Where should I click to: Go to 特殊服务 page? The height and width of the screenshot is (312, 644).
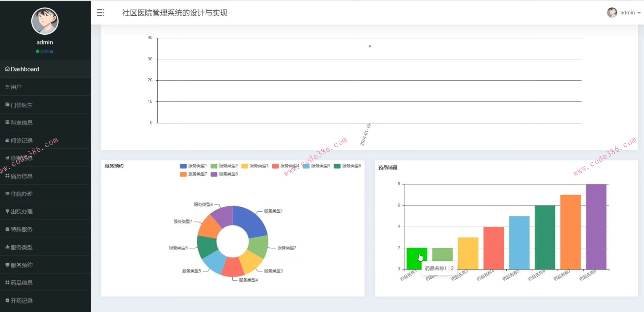(21, 229)
